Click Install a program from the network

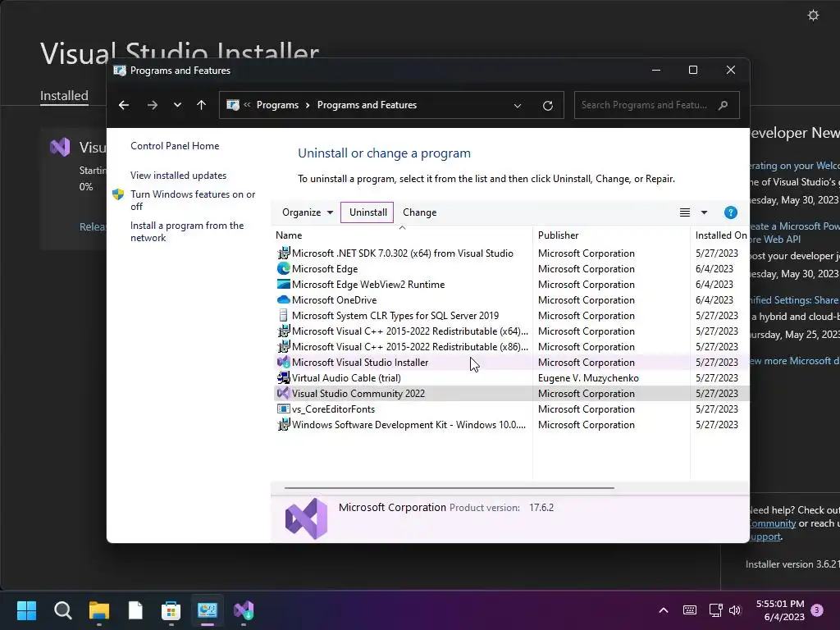[x=187, y=231]
